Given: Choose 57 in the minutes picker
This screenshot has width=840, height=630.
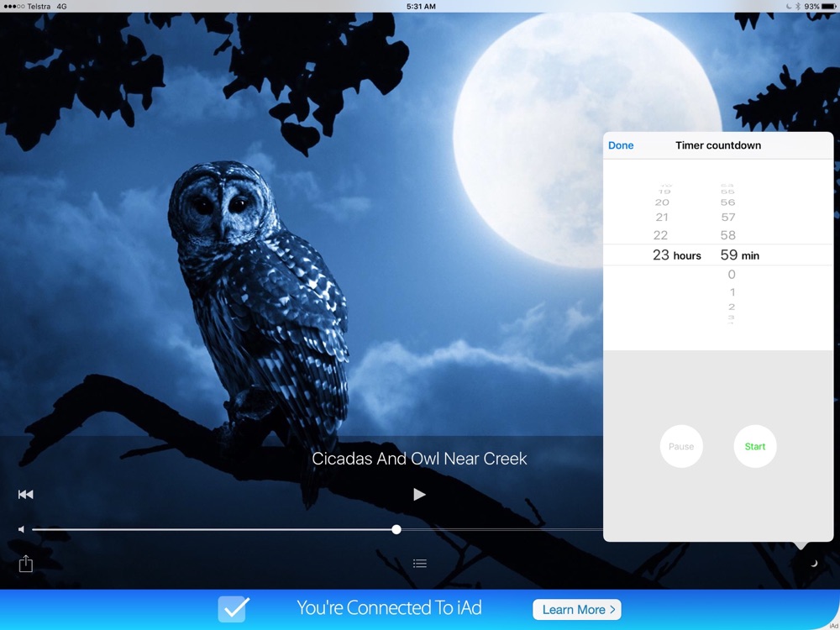Looking at the screenshot, I should [728, 218].
